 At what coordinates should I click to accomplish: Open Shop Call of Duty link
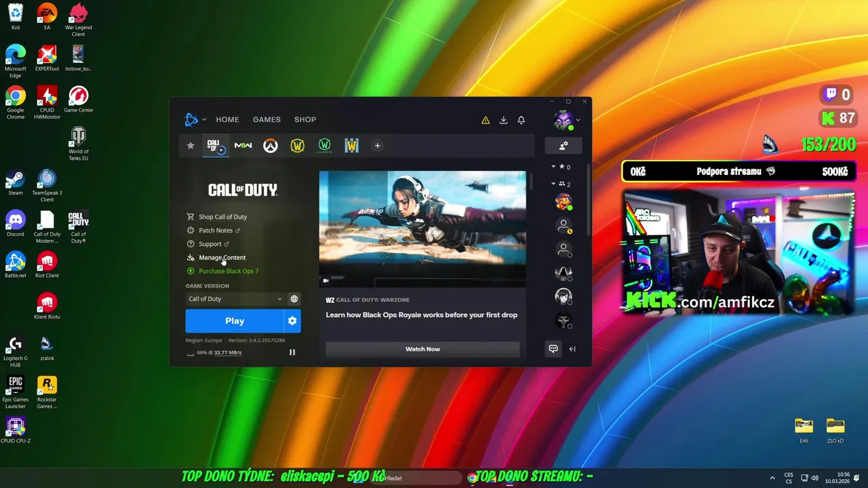[x=222, y=217]
